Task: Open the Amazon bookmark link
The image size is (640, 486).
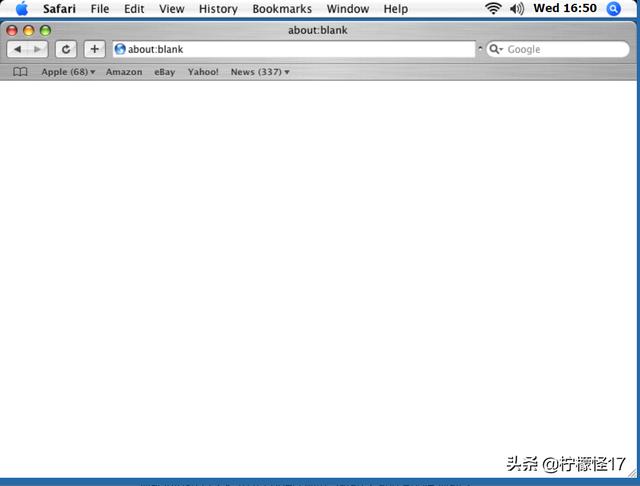Action: coord(124,72)
